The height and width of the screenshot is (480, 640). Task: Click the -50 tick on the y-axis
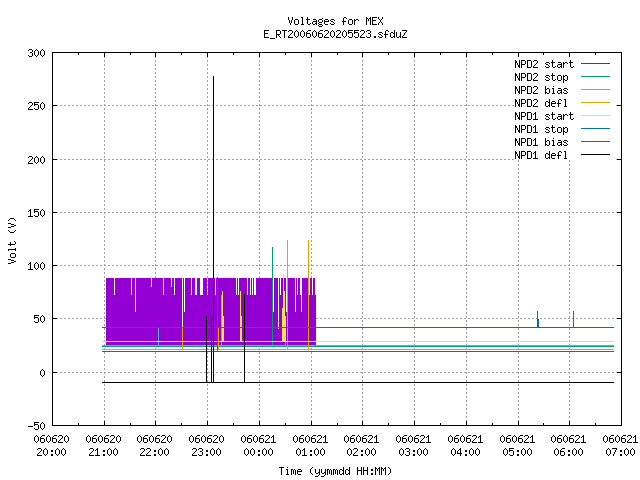pos(36,426)
